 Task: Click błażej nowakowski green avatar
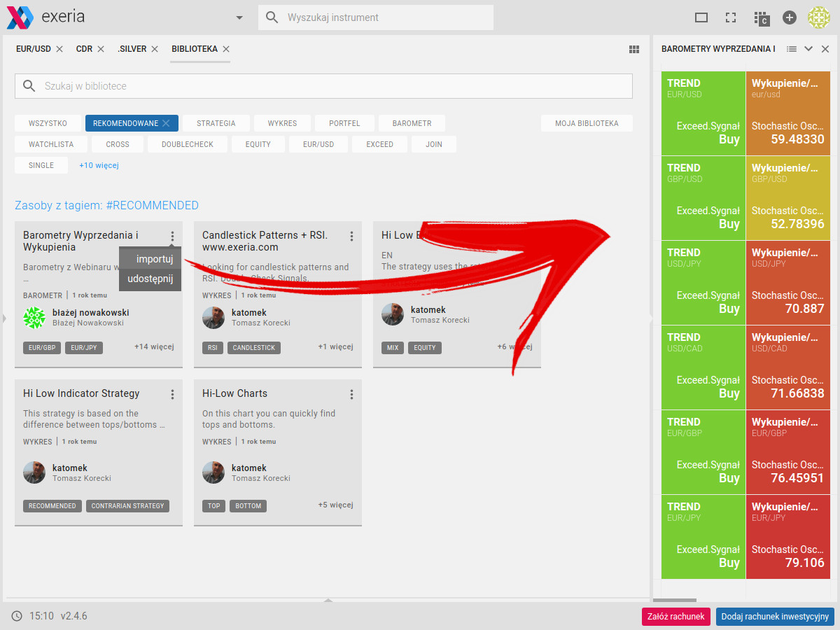[34, 317]
